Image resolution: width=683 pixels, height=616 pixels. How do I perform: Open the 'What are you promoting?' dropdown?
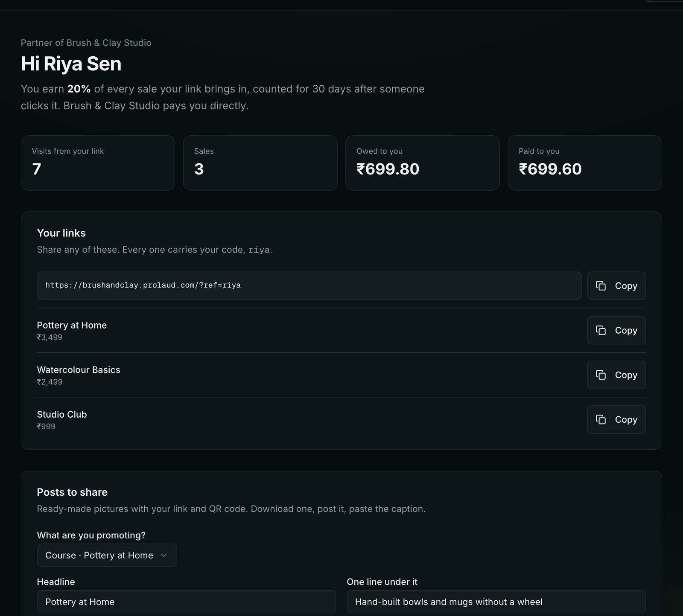[107, 555]
